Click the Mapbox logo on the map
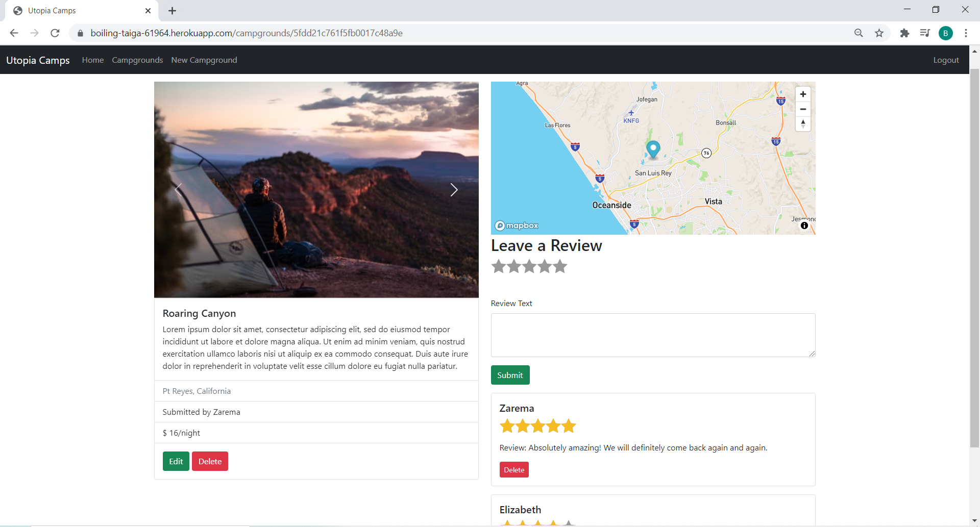Viewport: 980px width, 527px height. tap(516, 225)
